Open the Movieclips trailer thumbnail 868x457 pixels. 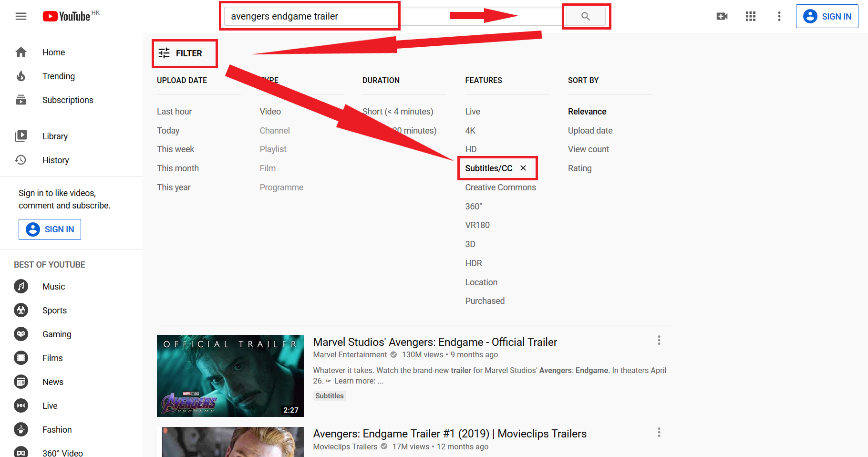(230, 442)
